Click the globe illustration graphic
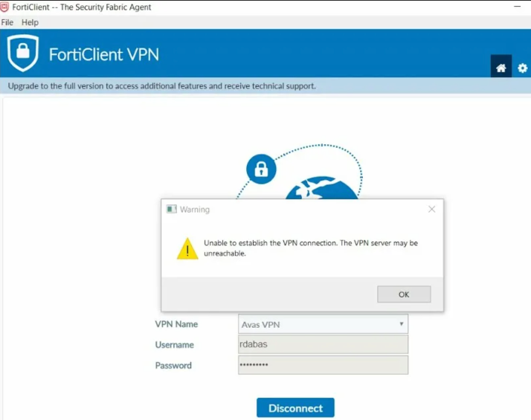 click(x=321, y=187)
